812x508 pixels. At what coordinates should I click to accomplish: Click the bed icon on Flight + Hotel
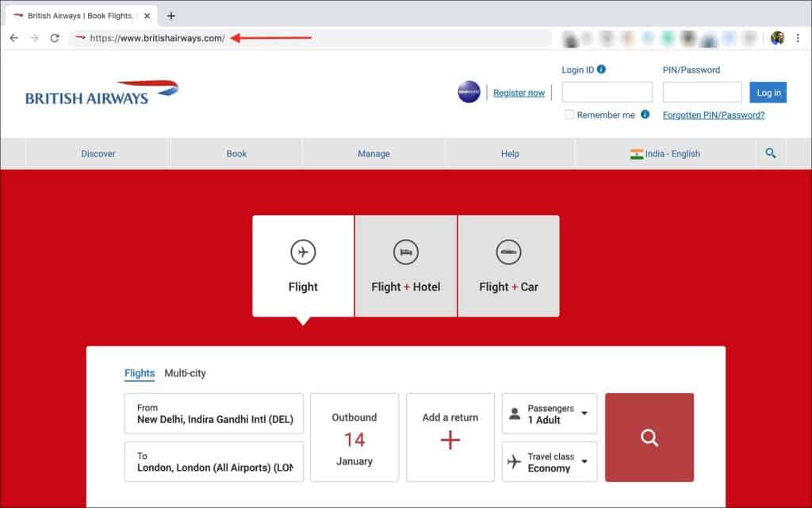(x=405, y=252)
